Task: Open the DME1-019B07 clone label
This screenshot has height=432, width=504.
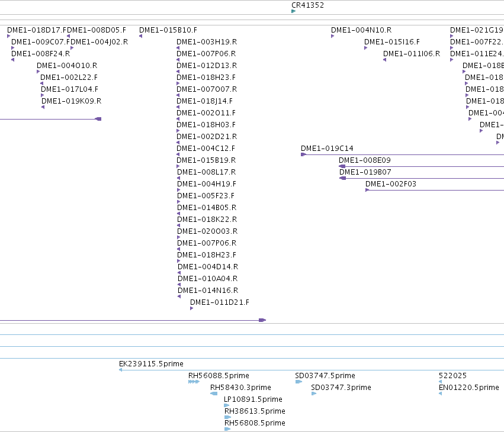Action: point(365,172)
